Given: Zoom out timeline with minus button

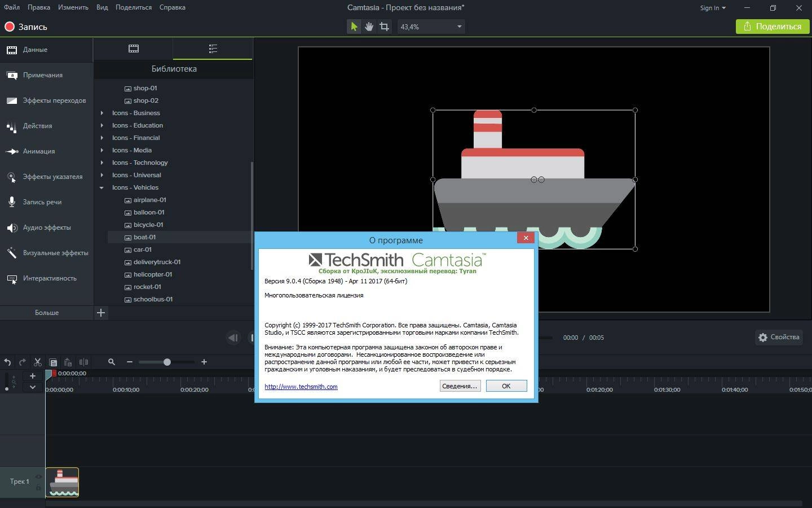Looking at the screenshot, I should pyautogui.click(x=130, y=362).
